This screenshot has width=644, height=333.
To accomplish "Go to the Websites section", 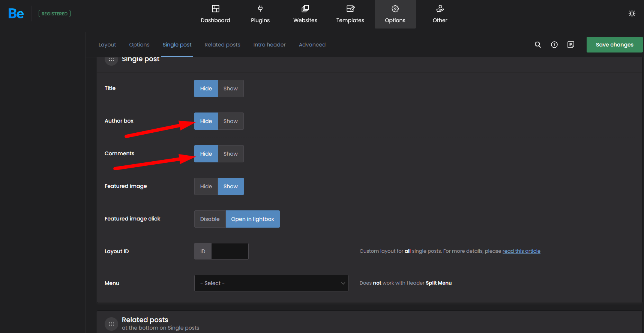I will point(305,14).
